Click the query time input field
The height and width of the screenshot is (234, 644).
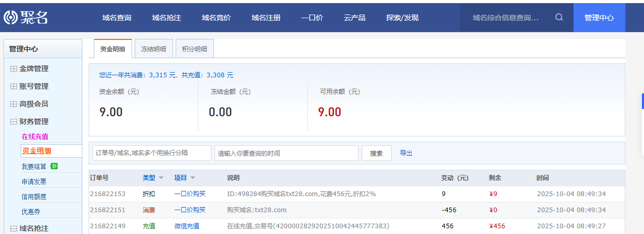click(286, 153)
